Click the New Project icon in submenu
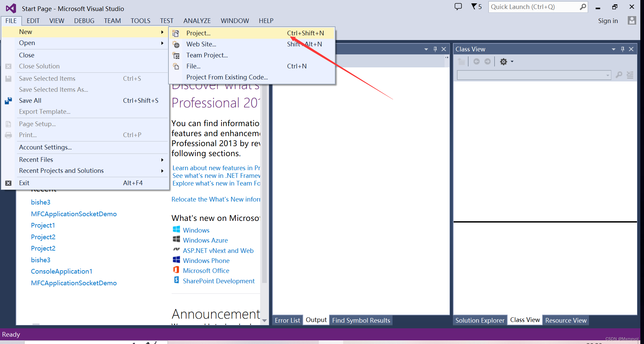This screenshot has height=344, width=644. (176, 33)
